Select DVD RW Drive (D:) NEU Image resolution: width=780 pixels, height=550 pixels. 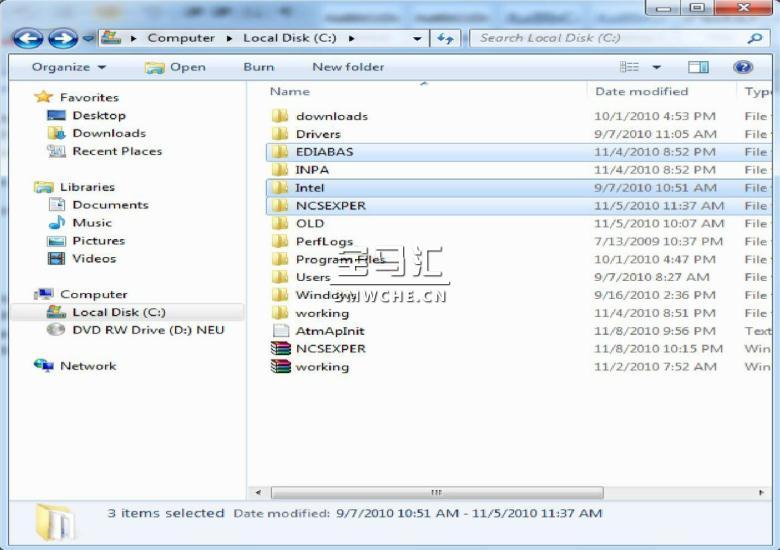coord(148,330)
